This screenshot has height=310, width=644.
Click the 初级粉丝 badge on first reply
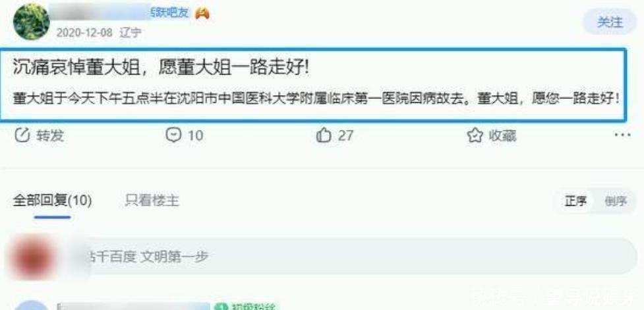point(247,307)
